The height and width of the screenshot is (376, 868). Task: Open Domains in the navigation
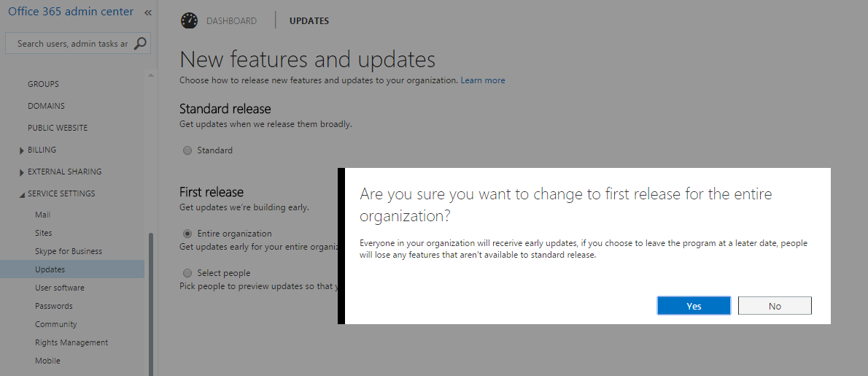(46, 106)
